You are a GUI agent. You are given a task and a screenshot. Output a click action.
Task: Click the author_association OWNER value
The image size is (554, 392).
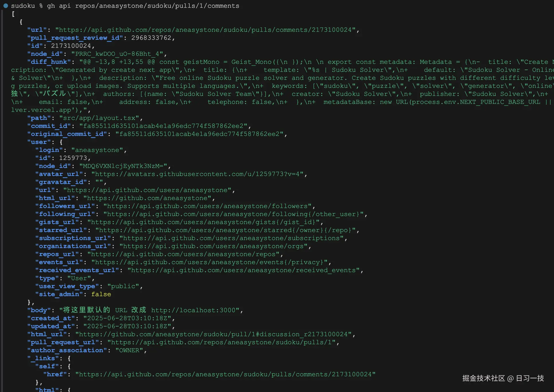tap(130, 350)
